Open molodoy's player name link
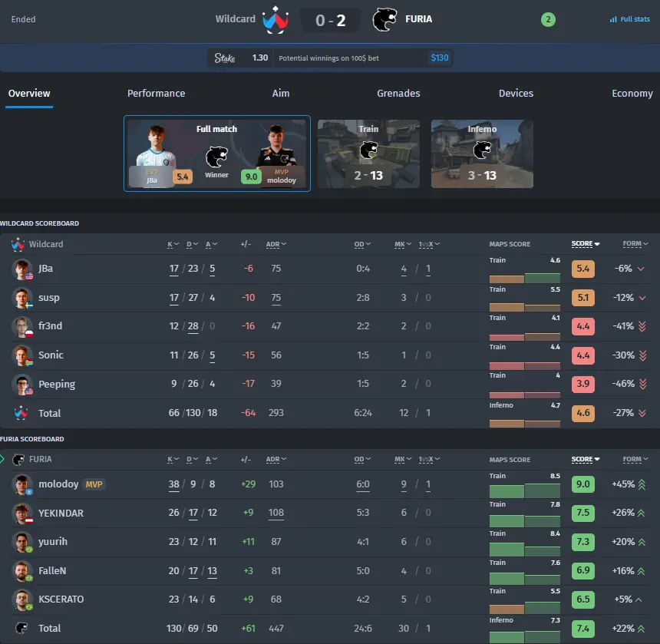The width and height of the screenshot is (660, 644). [x=58, y=484]
